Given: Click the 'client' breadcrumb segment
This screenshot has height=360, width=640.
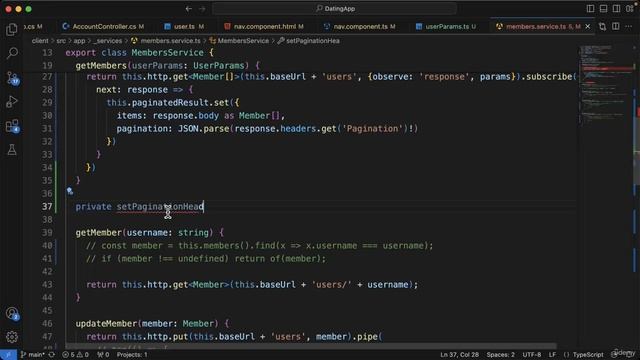Looking at the screenshot, I should pyautogui.click(x=40, y=41).
